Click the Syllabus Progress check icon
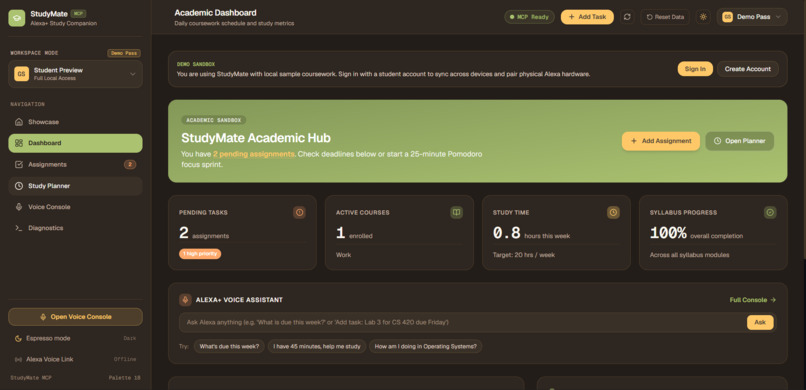The height and width of the screenshot is (390, 806). click(770, 212)
